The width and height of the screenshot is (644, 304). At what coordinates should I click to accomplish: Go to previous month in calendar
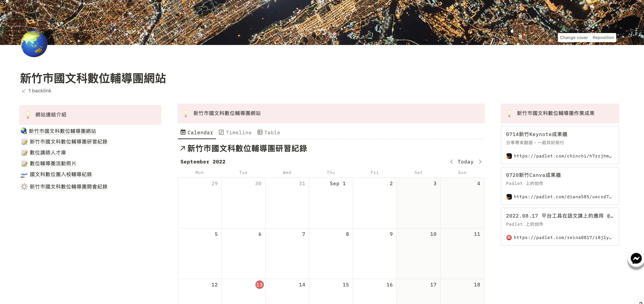(451, 162)
